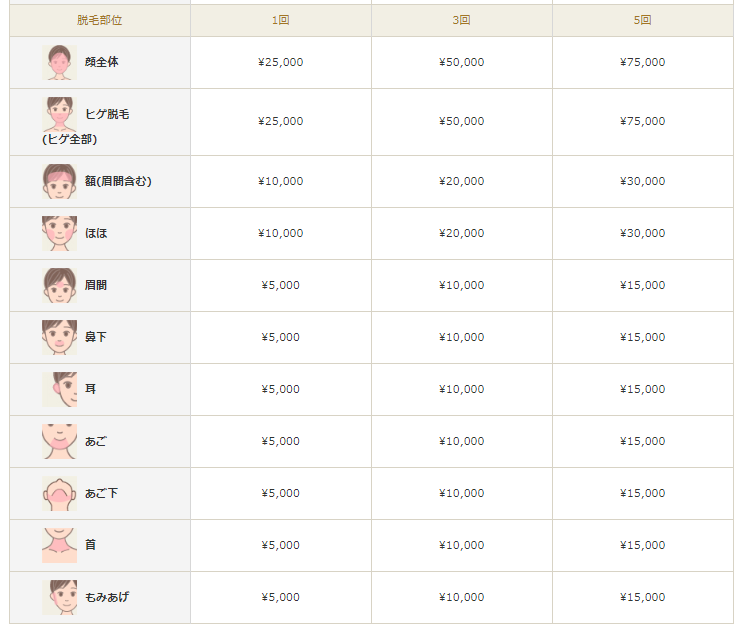Click the 眉間 face illustration icon
The image size is (742, 629).
click(59, 285)
